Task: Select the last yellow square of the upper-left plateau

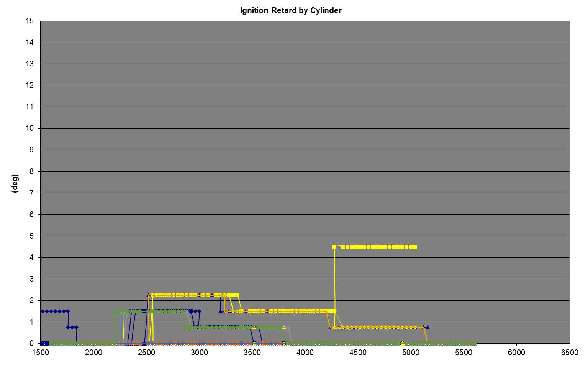Action: (237, 295)
